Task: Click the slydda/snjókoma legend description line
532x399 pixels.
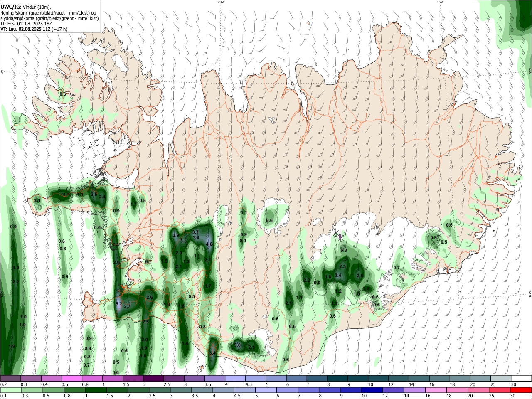Action: point(49,18)
